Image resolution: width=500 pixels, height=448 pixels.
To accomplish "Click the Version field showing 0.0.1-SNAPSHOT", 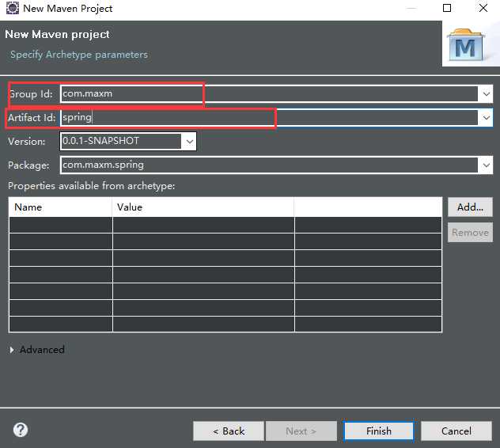I will coord(121,141).
